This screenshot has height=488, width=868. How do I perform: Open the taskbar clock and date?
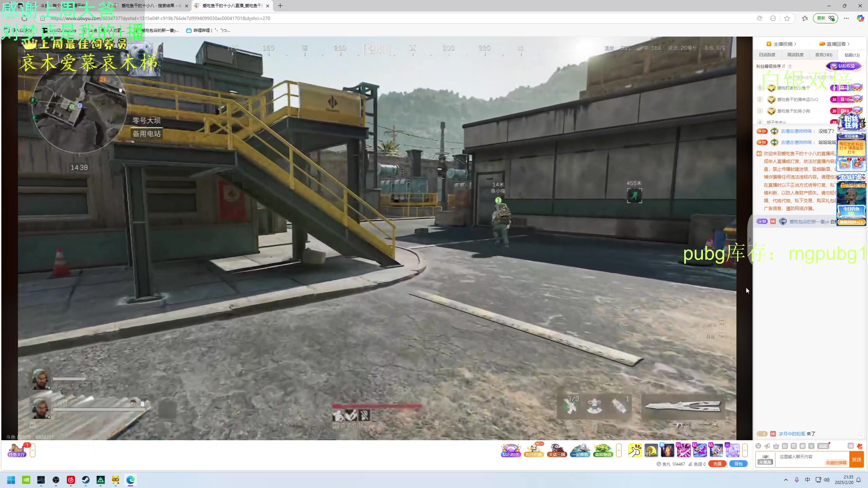click(x=844, y=480)
